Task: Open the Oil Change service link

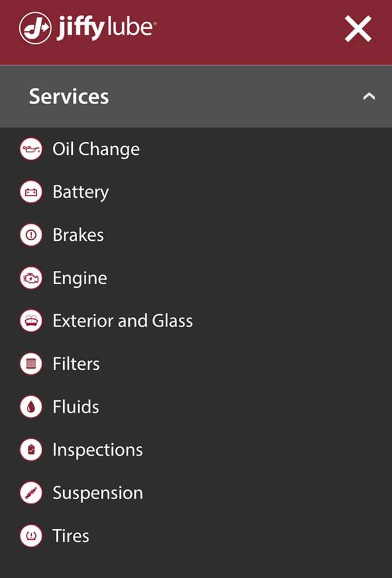Action: (96, 149)
